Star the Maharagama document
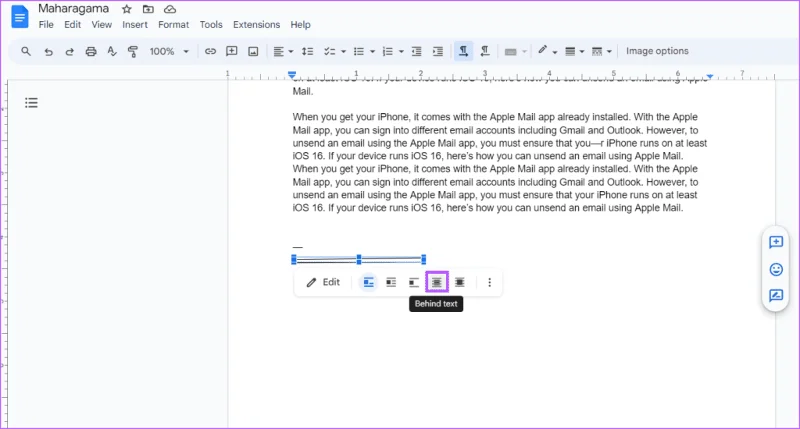 pyautogui.click(x=127, y=9)
